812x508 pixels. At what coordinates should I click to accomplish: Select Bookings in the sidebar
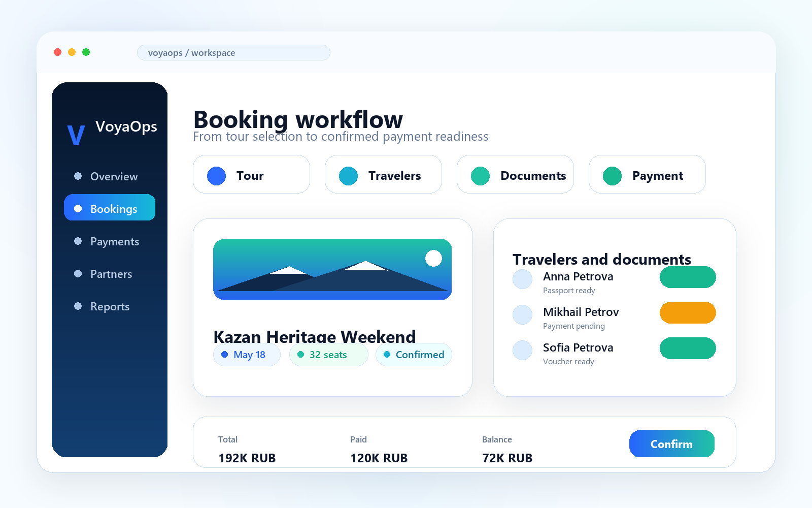(x=110, y=207)
